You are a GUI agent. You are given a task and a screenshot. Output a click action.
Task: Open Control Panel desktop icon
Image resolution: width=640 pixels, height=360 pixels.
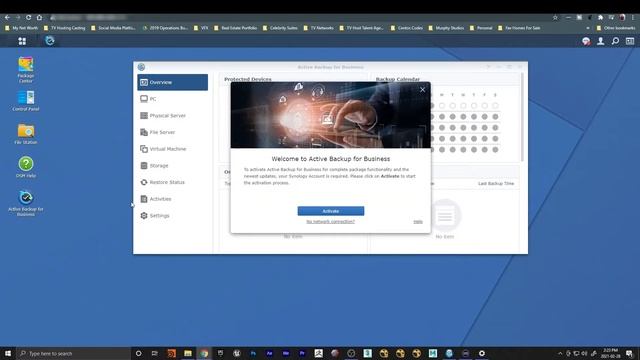(x=26, y=101)
